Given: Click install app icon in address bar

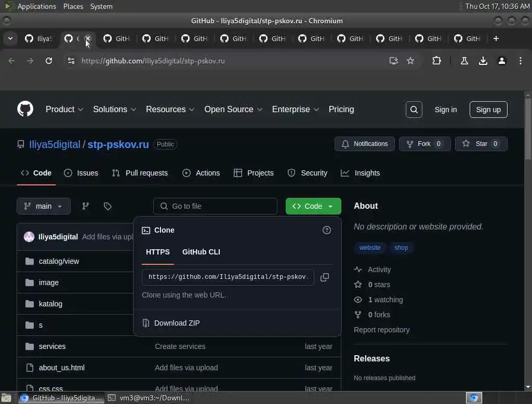Looking at the screenshot, I should [394, 61].
